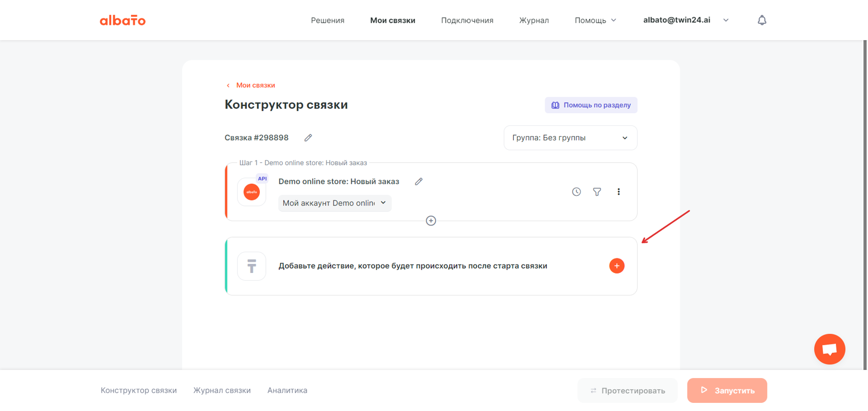
Task: Switch to Аналитика tab
Action: pyautogui.click(x=287, y=390)
